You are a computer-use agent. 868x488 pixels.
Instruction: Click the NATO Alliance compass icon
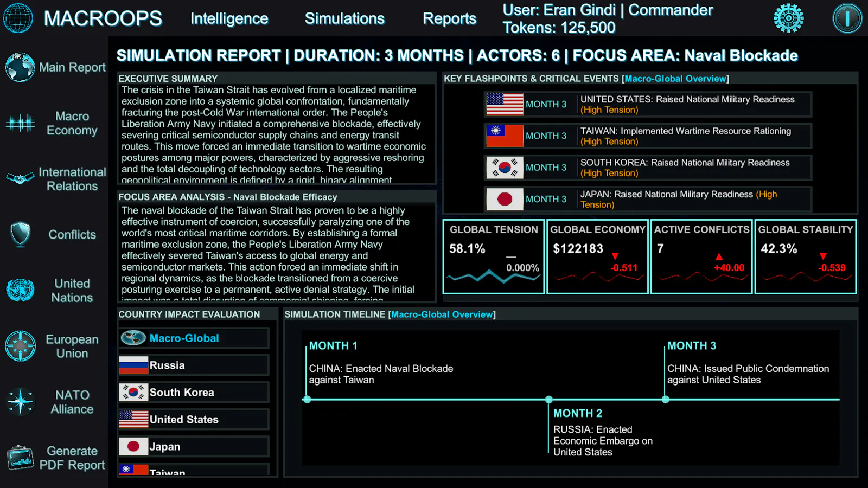tap(20, 402)
